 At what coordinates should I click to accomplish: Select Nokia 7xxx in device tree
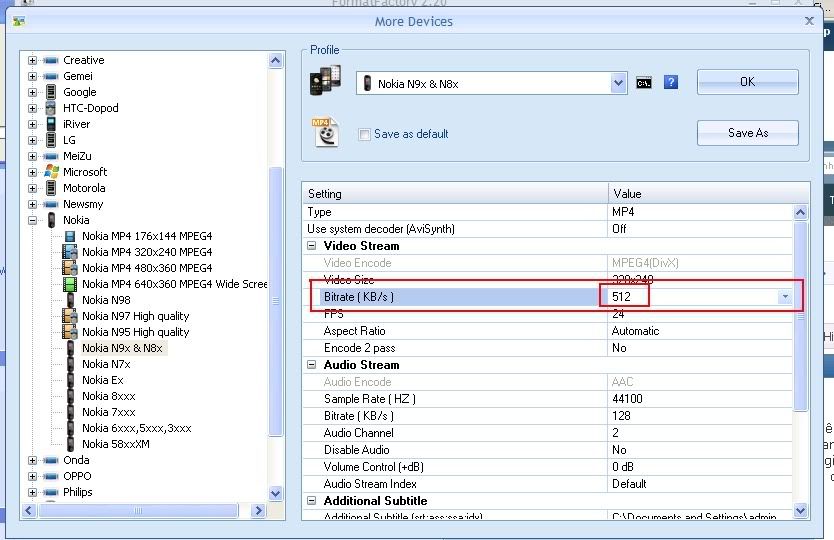(109, 412)
